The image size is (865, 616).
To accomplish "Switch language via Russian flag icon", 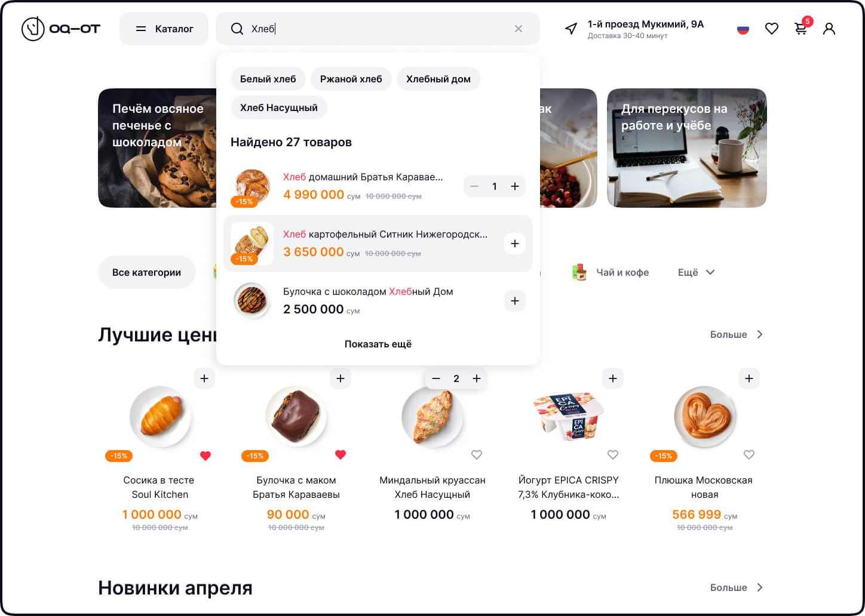I will point(743,29).
